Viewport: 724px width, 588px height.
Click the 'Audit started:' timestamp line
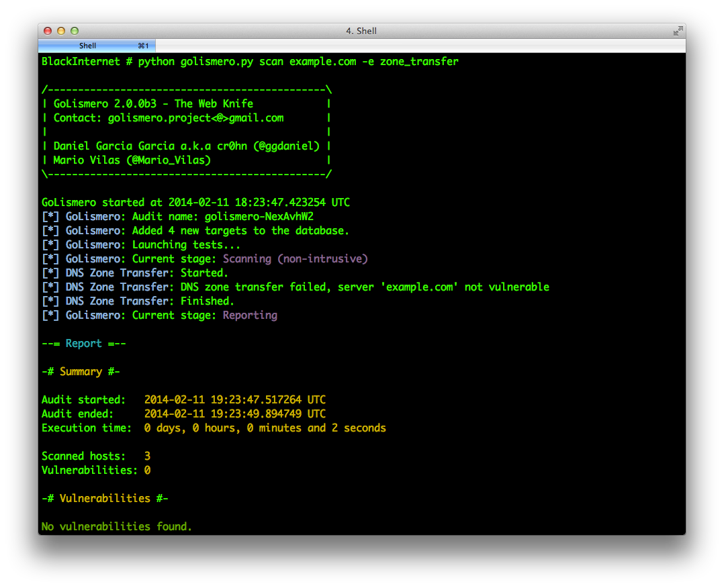(x=184, y=399)
